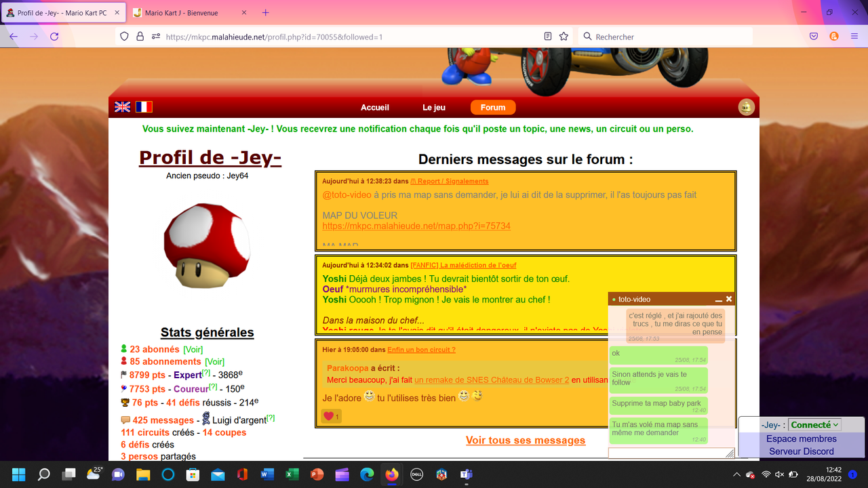Switch site language to French flag
Image resolution: width=868 pixels, height=488 pixels.
pyautogui.click(x=144, y=107)
